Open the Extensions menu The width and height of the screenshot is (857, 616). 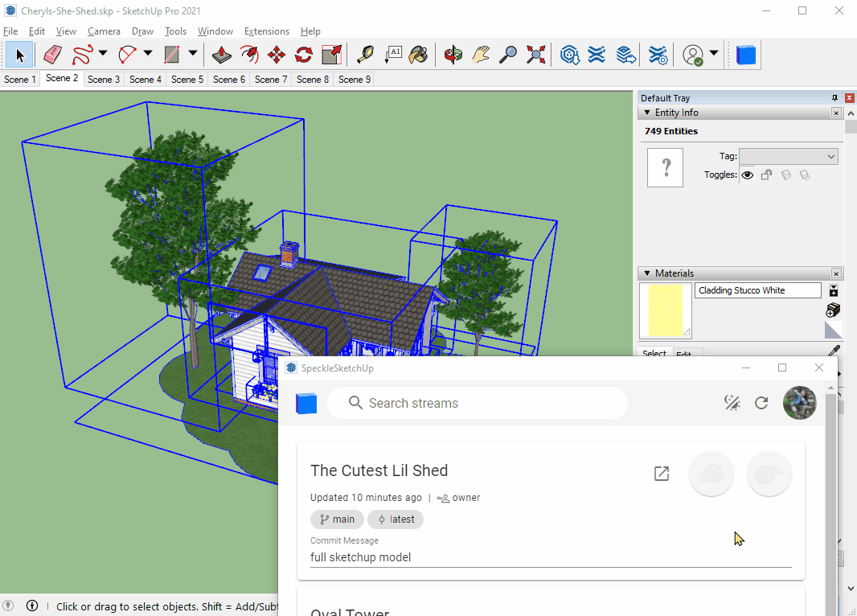point(267,31)
